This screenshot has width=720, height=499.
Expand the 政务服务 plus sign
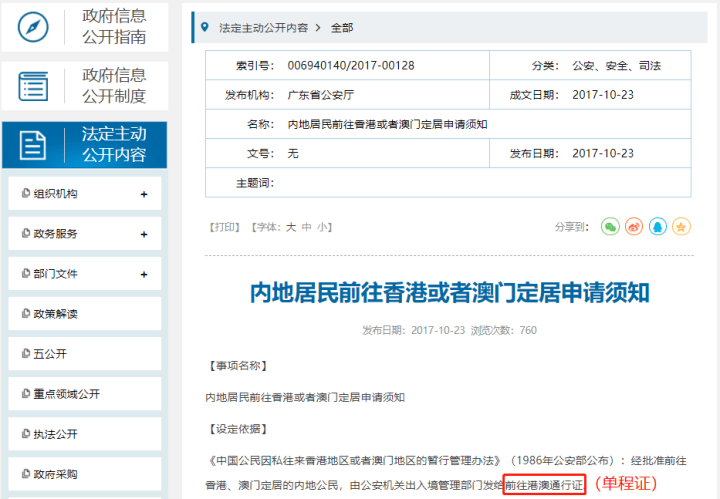144,234
